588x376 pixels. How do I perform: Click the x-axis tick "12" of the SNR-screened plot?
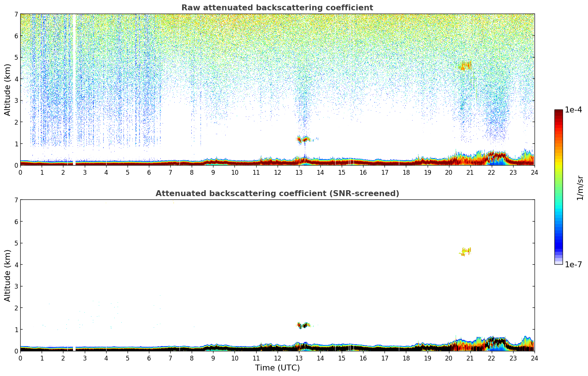pyautogui.click(x=277, y=358)
